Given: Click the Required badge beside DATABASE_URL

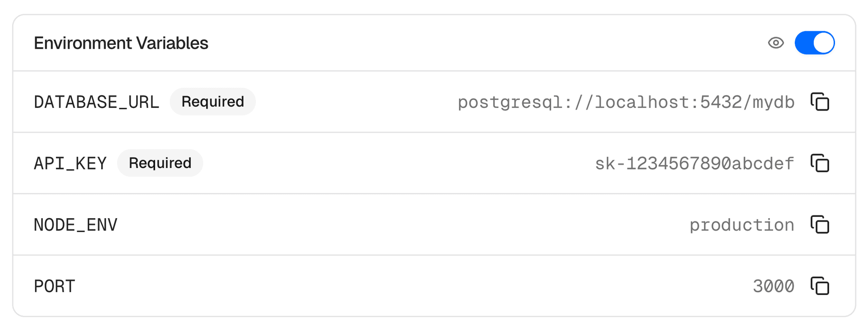Looking at the screenshot, I should [x=212, y=102].
